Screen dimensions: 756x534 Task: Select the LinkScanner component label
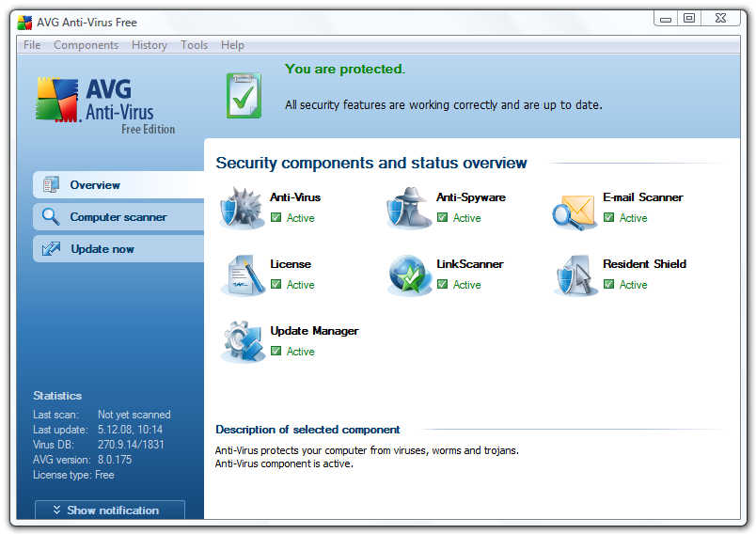click(x=469, y=264)
